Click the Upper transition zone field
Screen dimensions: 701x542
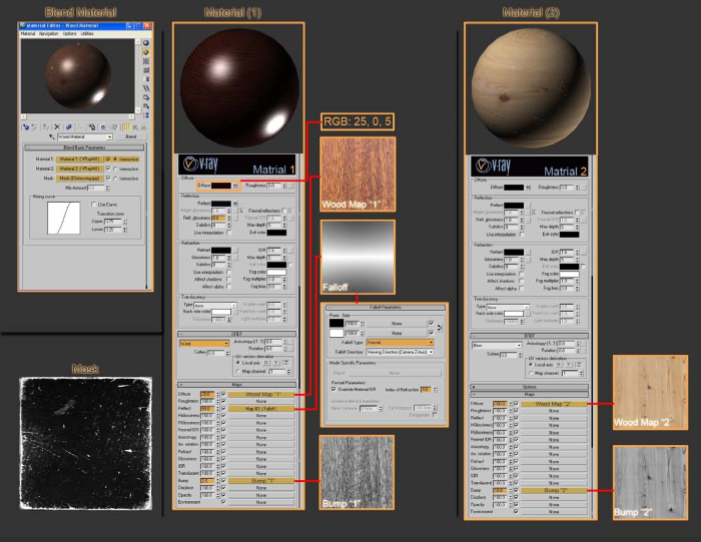[x=113, y=221]
